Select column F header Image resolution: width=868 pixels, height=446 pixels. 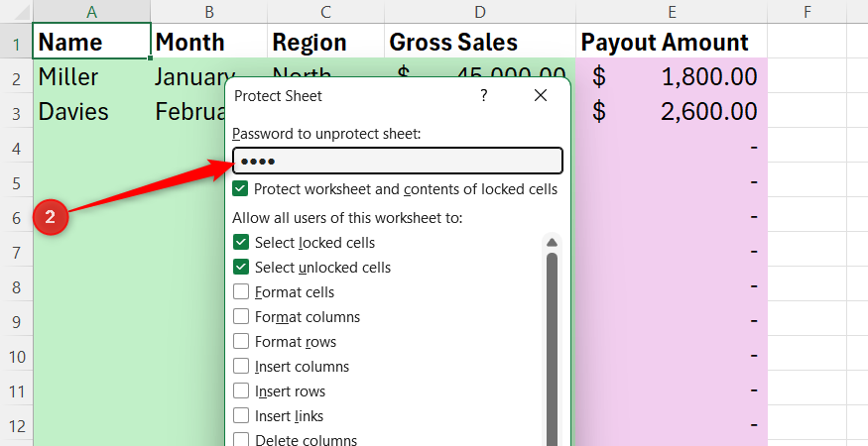(x=807, y=11)
